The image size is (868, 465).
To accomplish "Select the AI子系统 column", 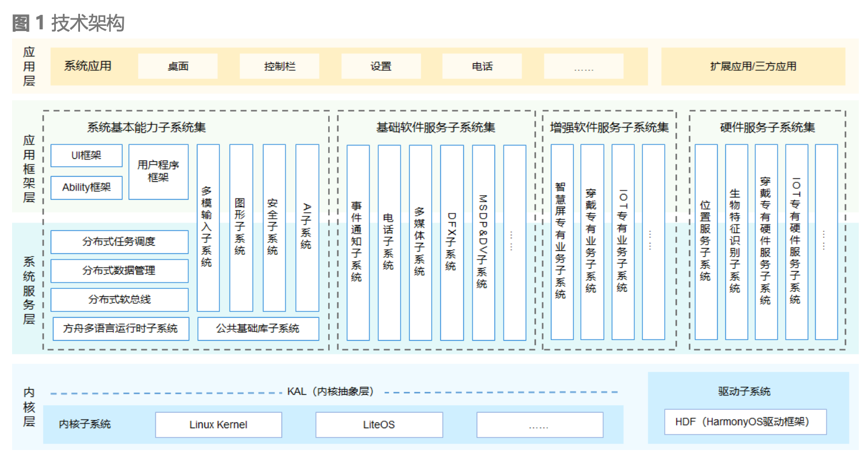I will 307,227.
